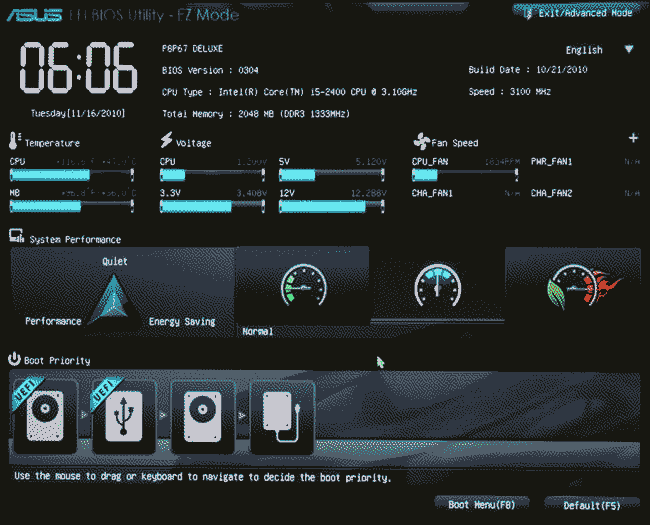Click the System Performance icon
Screen dimensions: 650x525
[x=16, y=236]
